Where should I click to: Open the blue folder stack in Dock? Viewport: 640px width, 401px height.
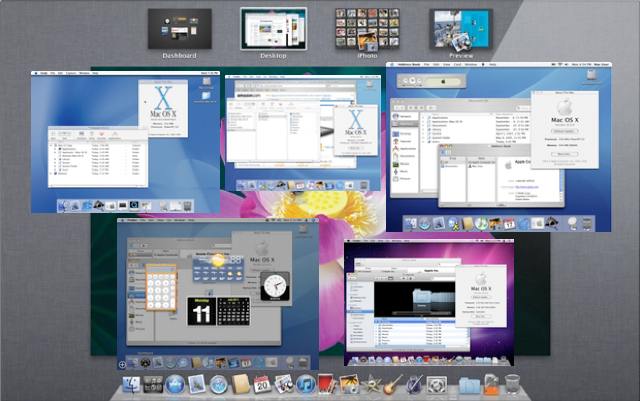click(469, 385)
